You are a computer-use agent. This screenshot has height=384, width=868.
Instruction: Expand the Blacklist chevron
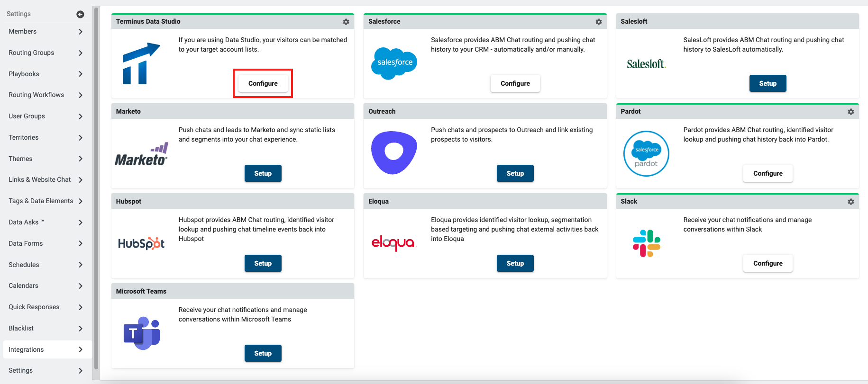81,329
